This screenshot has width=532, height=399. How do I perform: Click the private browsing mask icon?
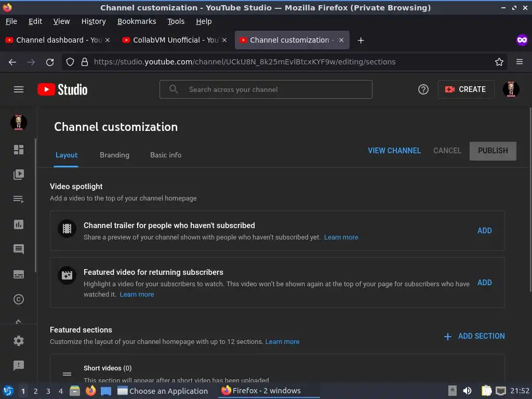click(522, 40)
